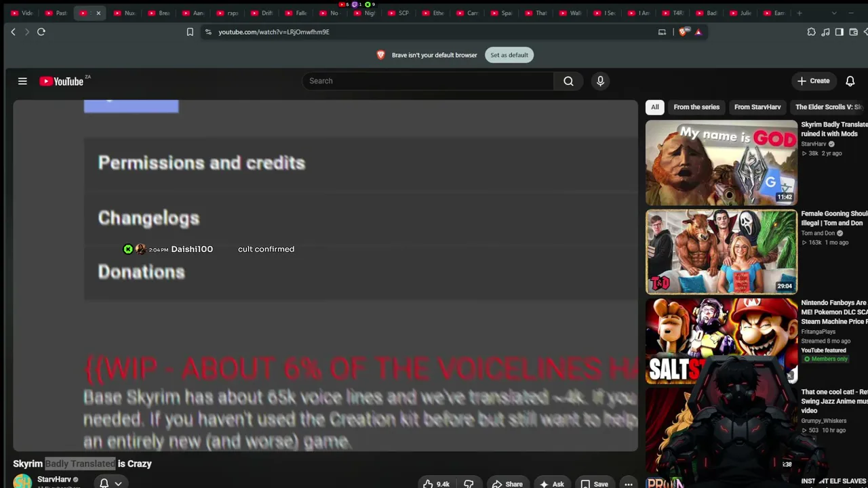Toggle the browser sidebar panel
This screenshot has height=488, width=868.
point(840,32)
